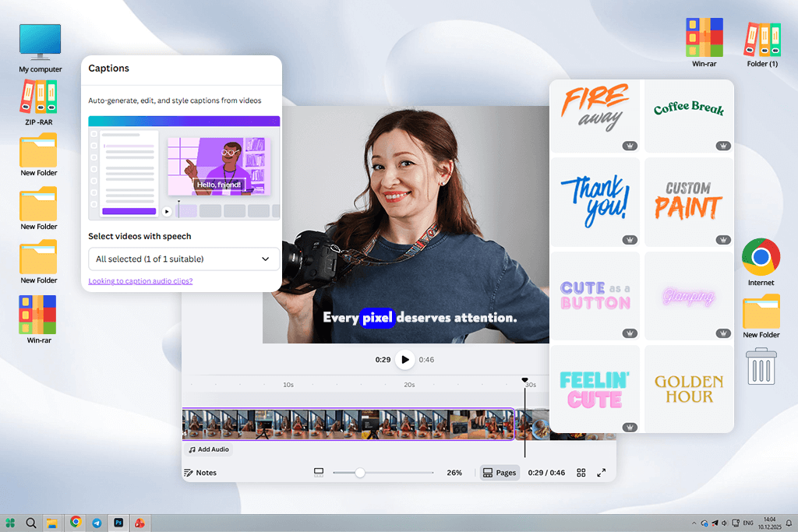Click the 26% zoom value

(454, 473)
